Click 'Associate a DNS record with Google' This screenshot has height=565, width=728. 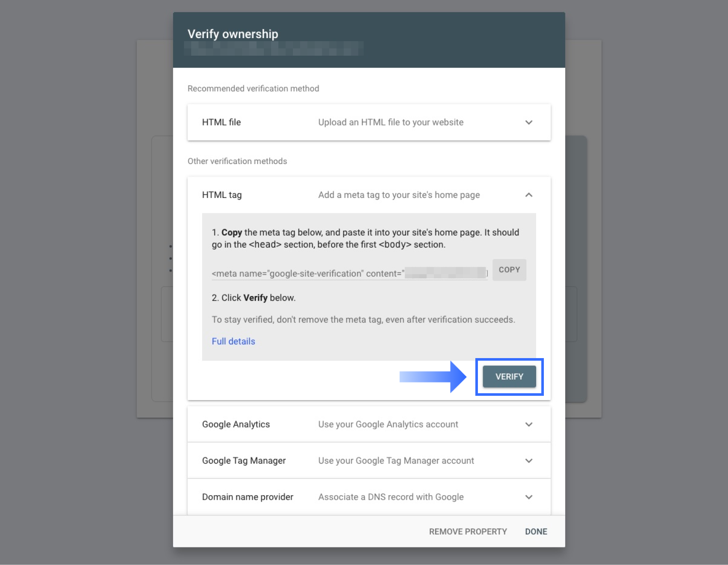(x=391, y=497)
